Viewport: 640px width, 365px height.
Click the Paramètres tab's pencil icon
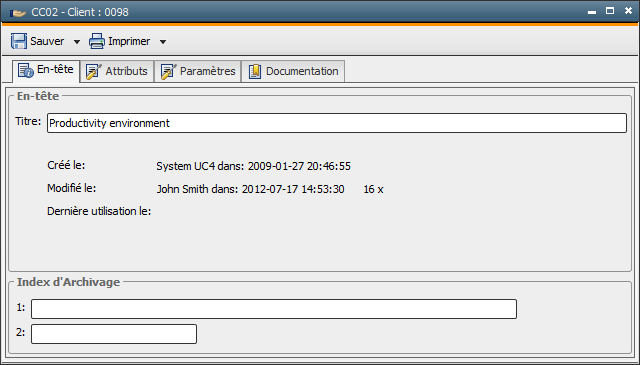click(x=168, y=71)
